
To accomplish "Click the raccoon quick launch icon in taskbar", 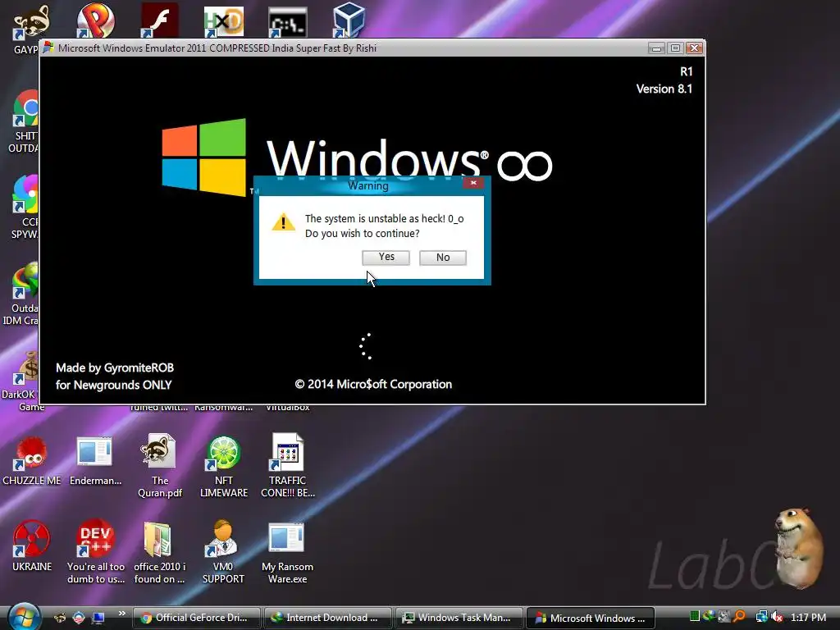I will [60, 619].
